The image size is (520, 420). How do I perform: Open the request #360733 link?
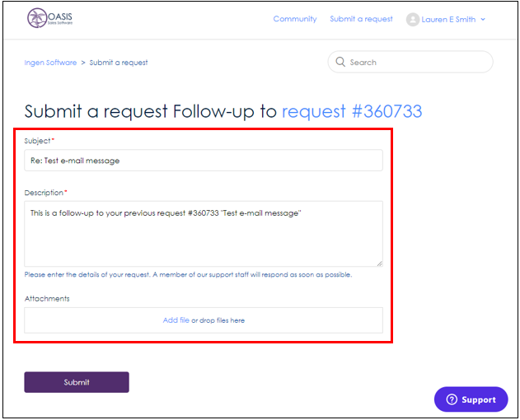tap(352, 111)
